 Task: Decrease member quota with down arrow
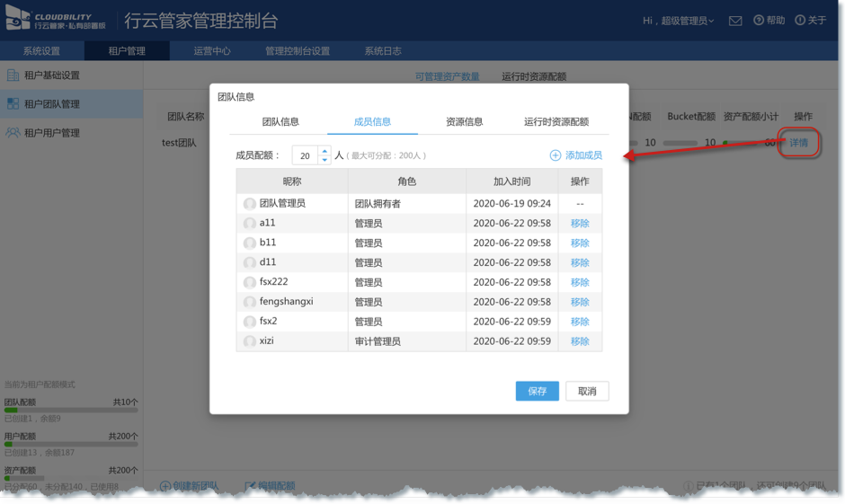(325, 161)
